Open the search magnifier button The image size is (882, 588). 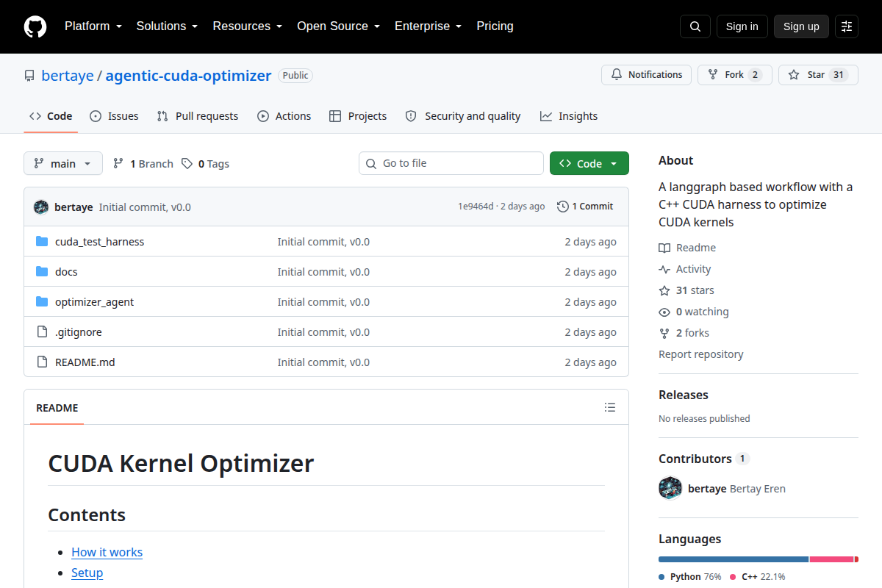[x=695, y=26]
